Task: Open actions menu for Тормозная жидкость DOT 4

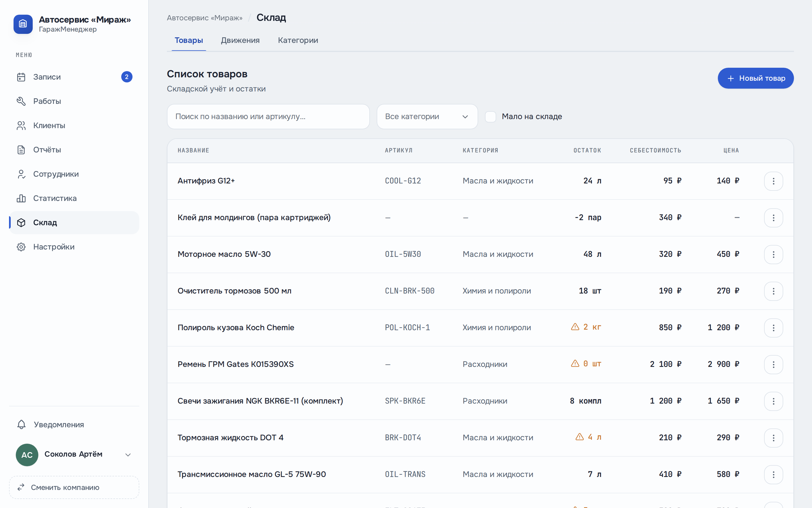Action: tap(773, 438)
